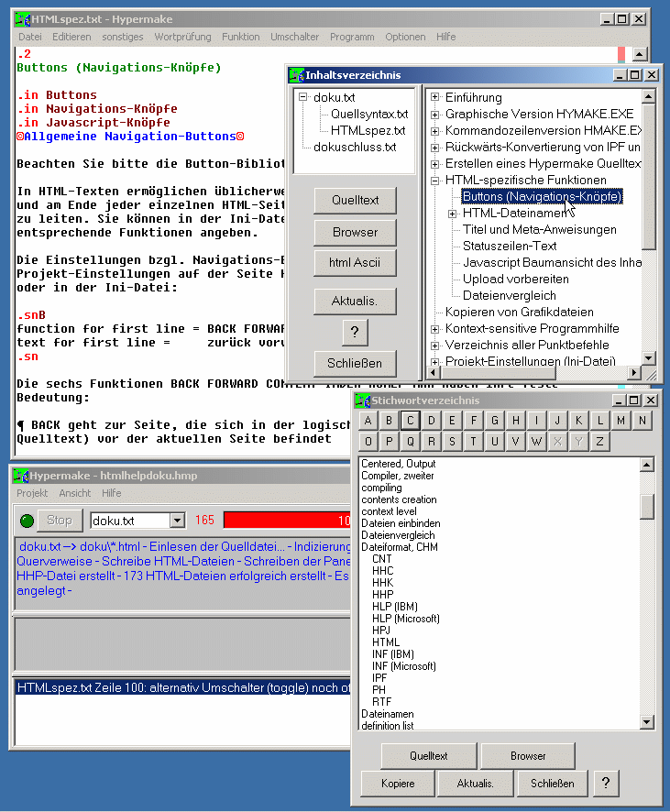This screenshot has height=812, width=670.
Task: Expand Rückwärts-Konvertierung von IPF node
Action: 435,147
